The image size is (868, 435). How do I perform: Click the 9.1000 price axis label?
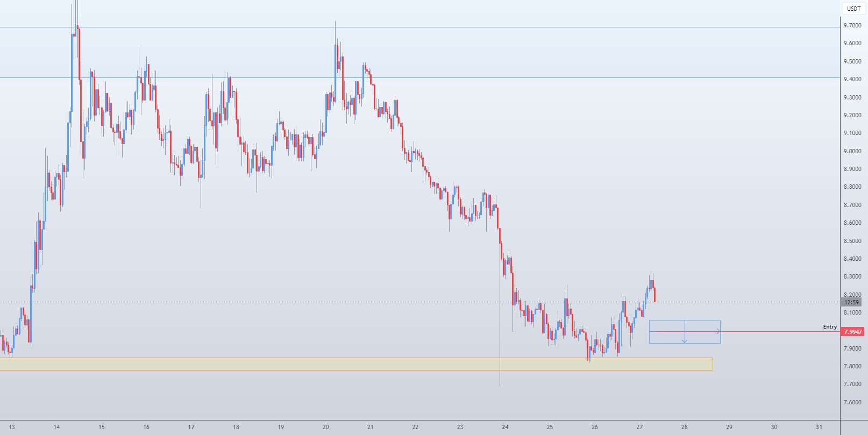852,133
